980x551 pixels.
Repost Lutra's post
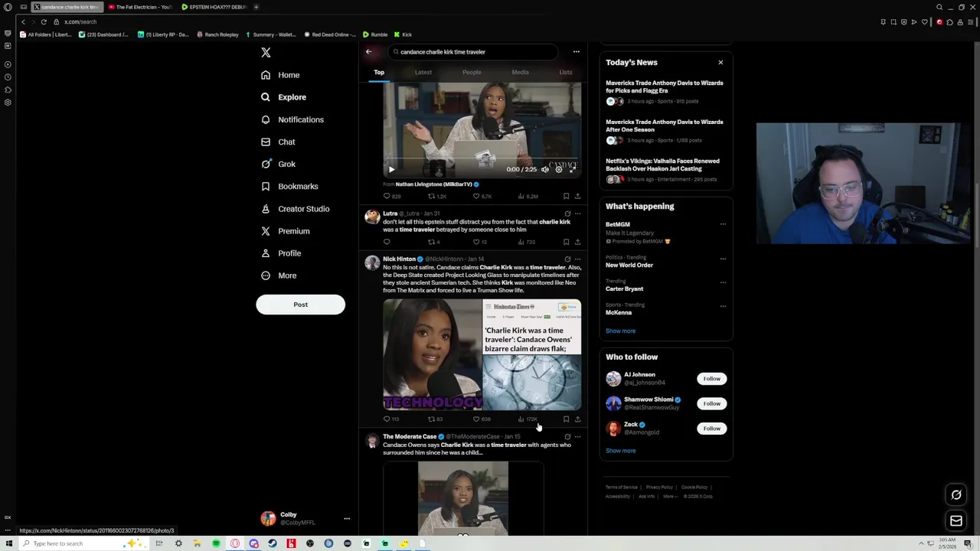[x=433, y=242]
